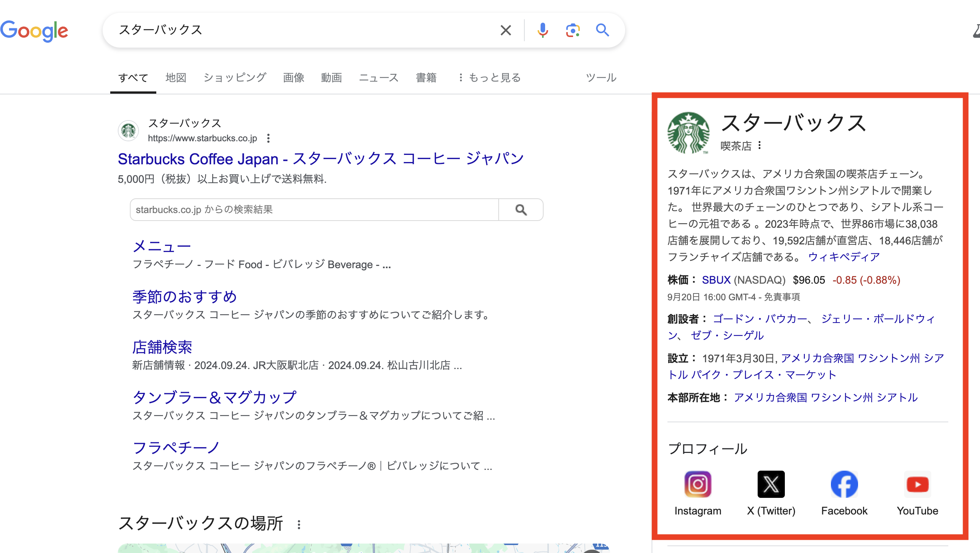Screen dimensions: 980x553
Task: Open the Facebook profile icon
Action: coord(844,484)
